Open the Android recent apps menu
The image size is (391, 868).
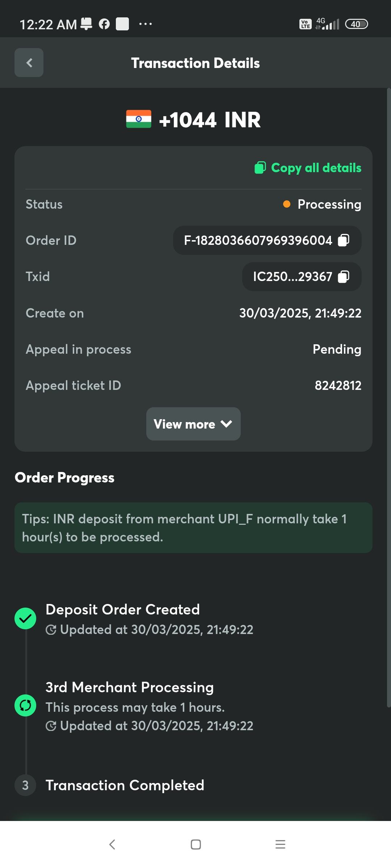[x=280, y=844]
